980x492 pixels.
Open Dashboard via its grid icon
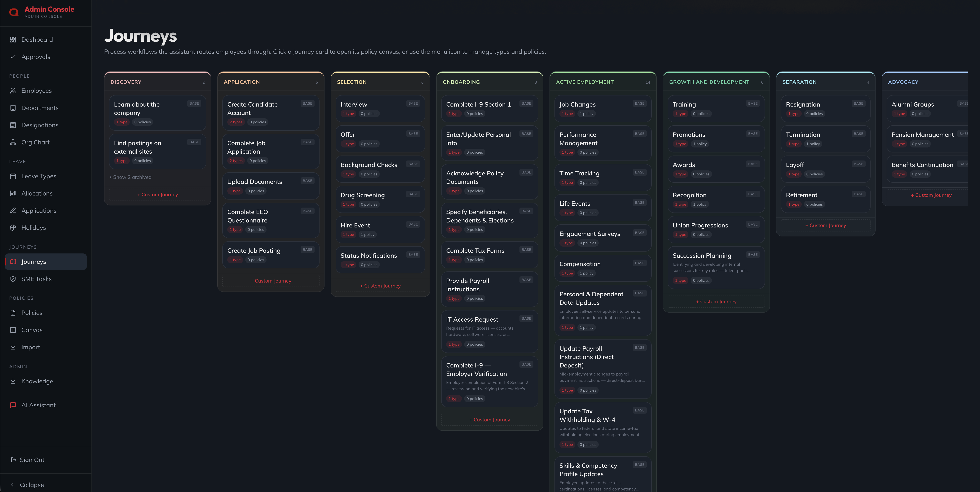tap(13, 40)
